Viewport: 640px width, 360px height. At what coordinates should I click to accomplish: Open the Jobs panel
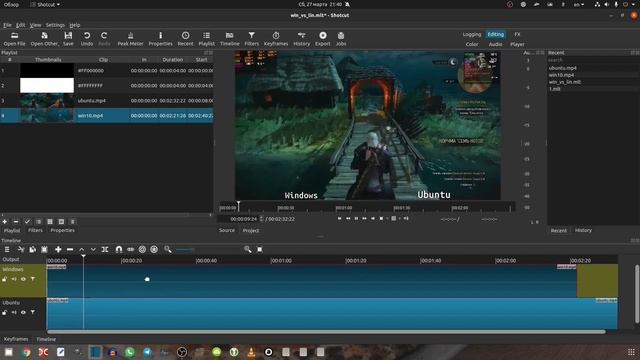click(341, 39)
